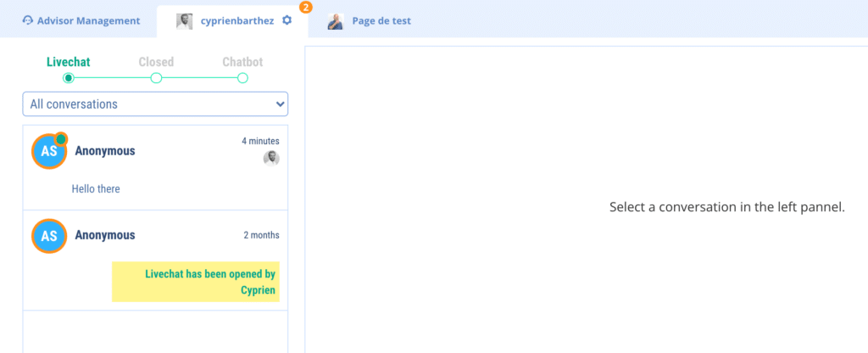This screenshot has width=868, height=353.
Task: Click the Closed label
Action: tap(156, 62)
